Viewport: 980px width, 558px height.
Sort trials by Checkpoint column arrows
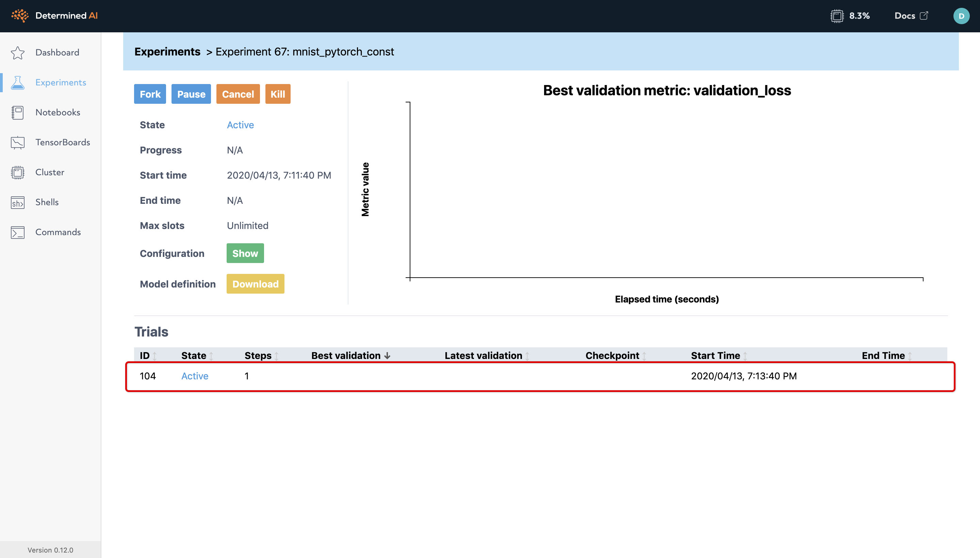644,356
